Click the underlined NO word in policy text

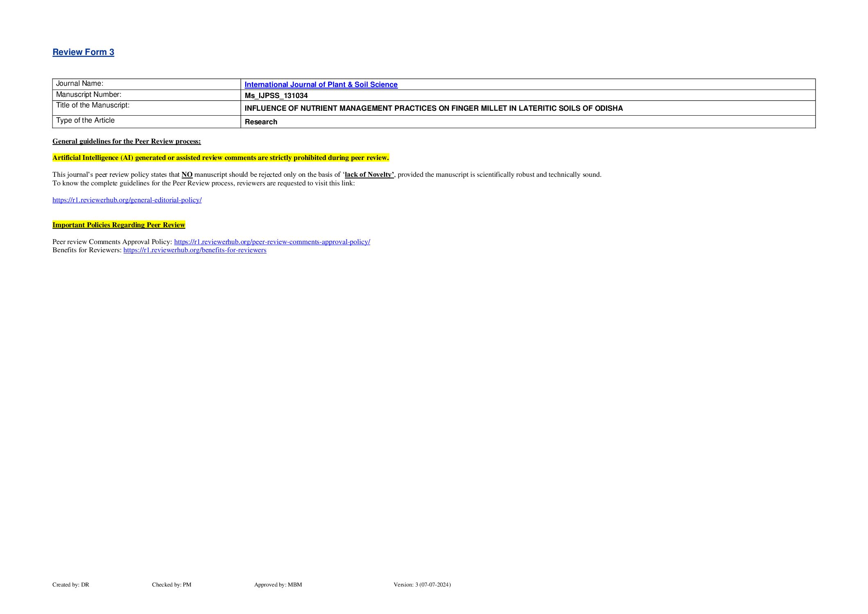(x=187, y=175)
